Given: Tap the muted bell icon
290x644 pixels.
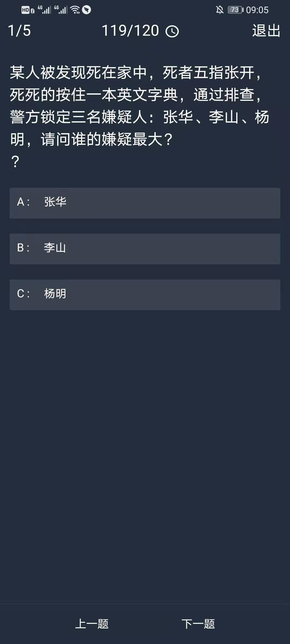Looking at the screenshot, I should (x=220, y=10).
